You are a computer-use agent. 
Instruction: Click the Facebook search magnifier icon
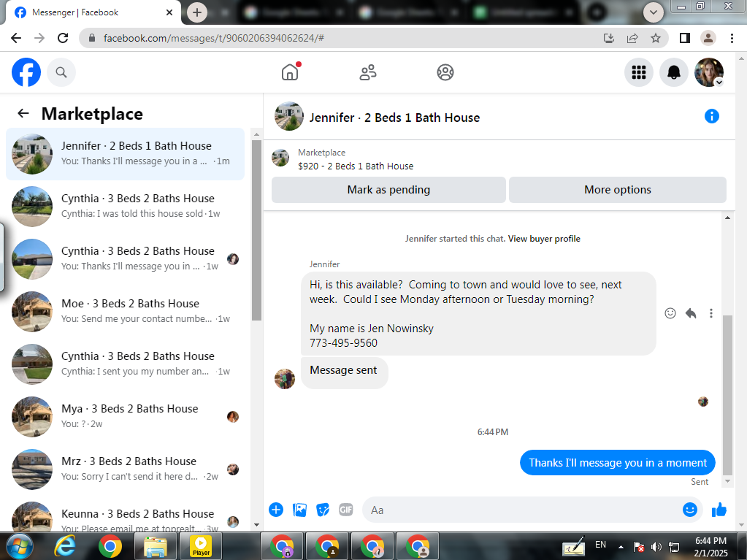point(61,72)
